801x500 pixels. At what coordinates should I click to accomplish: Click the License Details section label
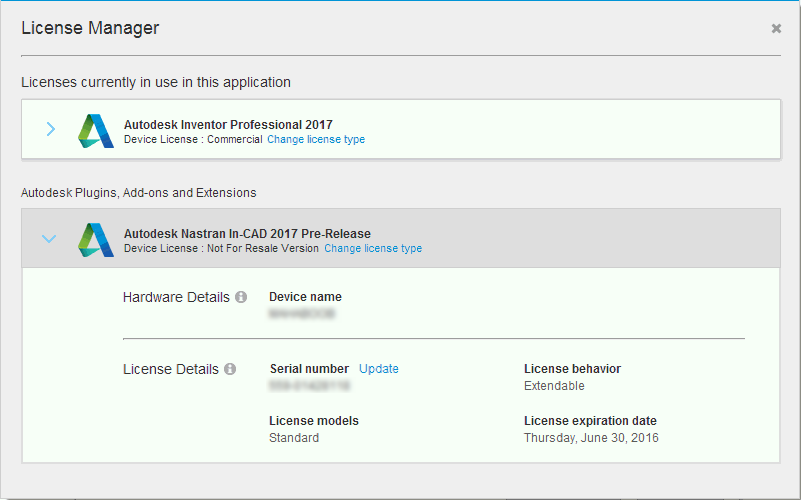click(171, 369)
